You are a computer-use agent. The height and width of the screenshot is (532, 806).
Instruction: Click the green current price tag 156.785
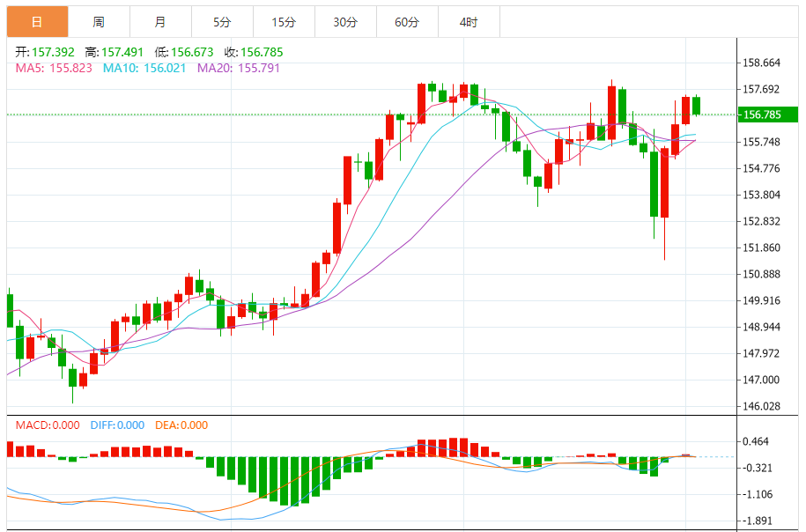click(x=767, y=115)
